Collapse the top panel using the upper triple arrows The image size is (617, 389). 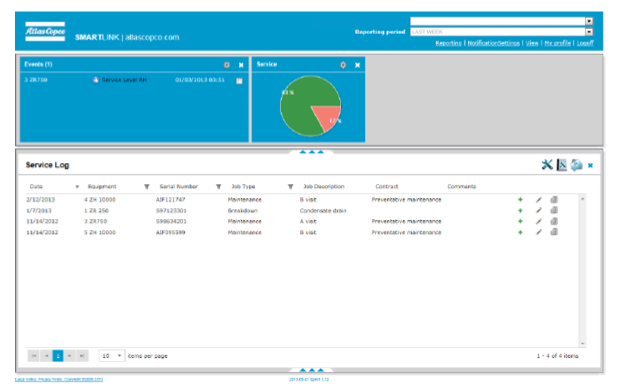coord(312,152)
